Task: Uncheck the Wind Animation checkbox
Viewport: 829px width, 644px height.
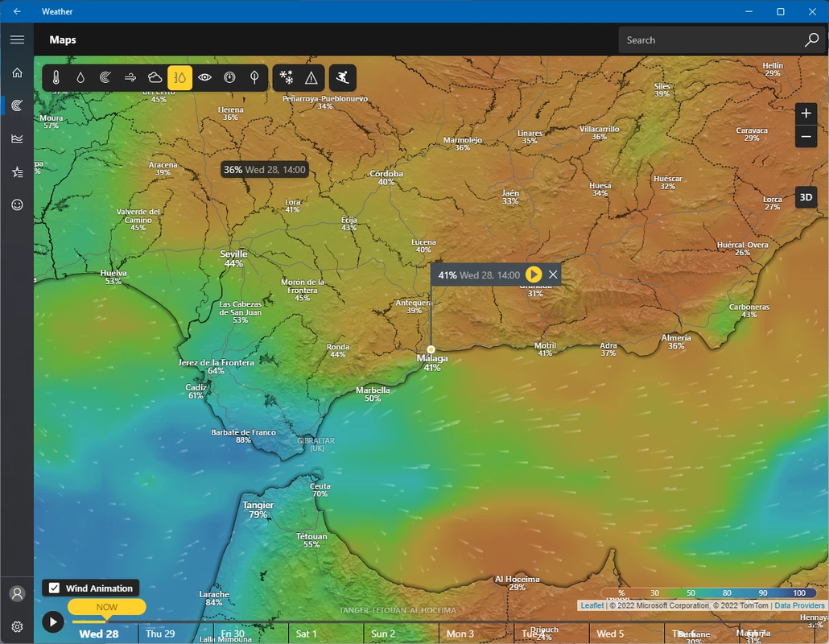Action: 54,588
